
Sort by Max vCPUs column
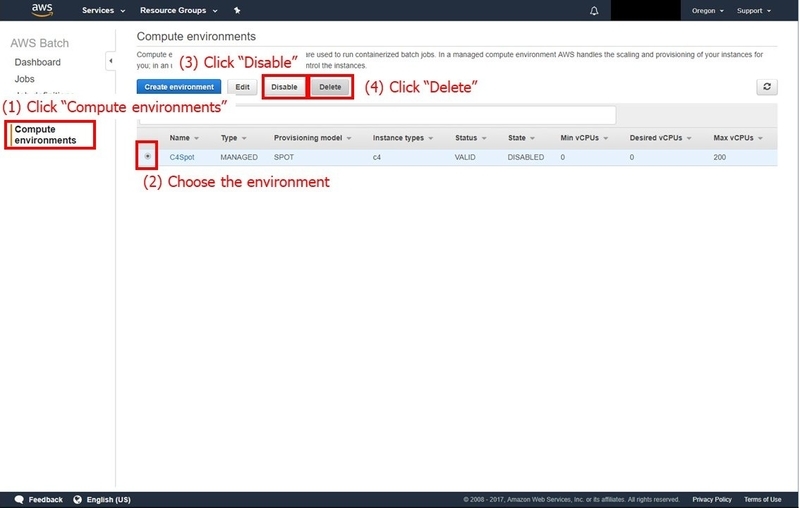[738, 138]
